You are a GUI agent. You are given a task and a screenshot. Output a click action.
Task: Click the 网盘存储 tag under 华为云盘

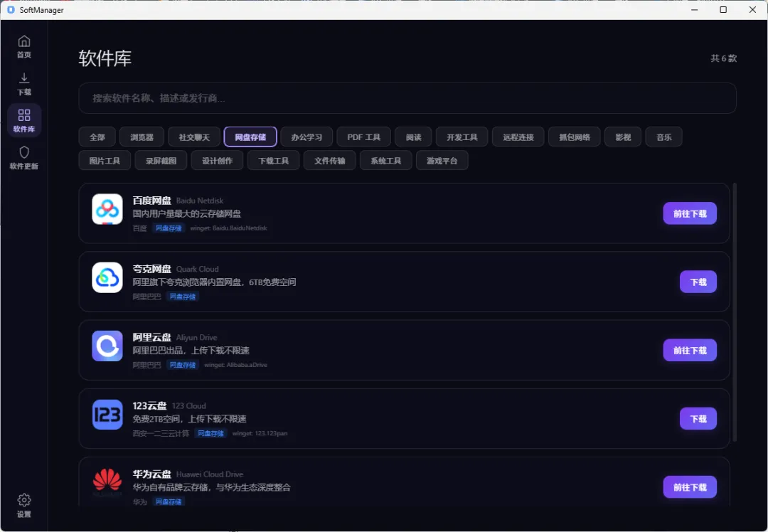(x=169, y=501)
